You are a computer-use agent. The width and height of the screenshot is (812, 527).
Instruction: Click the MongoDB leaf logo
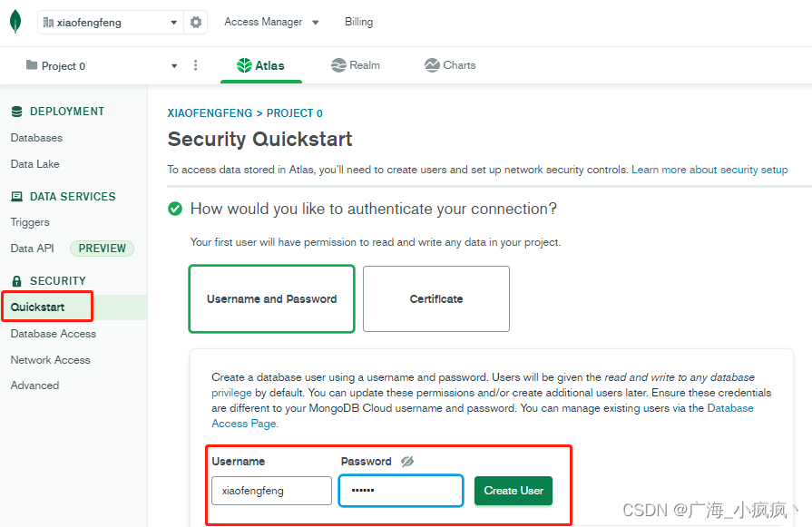click(x=15, y=22)
